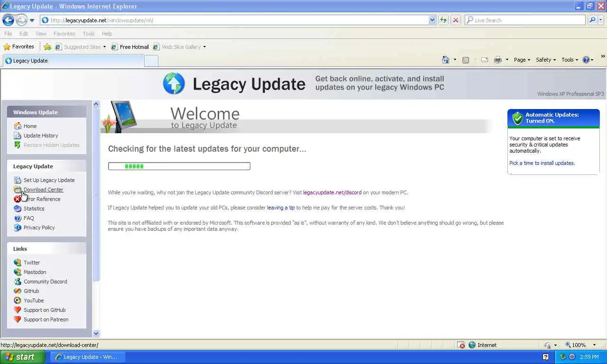
Task: Click the Print toolbar icon
Action: click(x=497, y=60)
